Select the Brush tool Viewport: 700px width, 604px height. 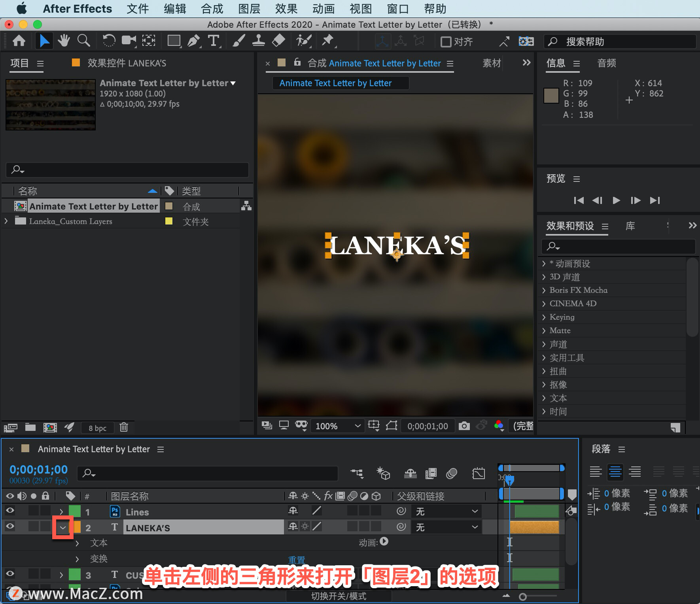(x=239, y=41)
